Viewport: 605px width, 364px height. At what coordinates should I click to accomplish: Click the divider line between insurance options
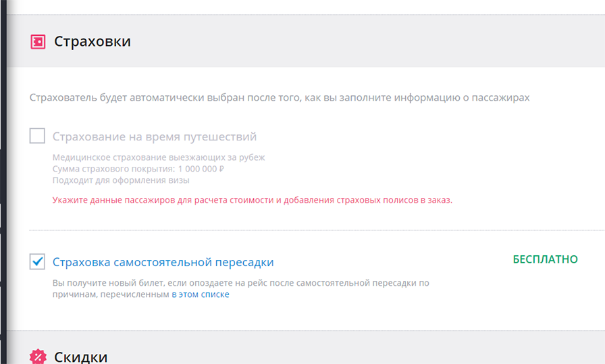317,230
